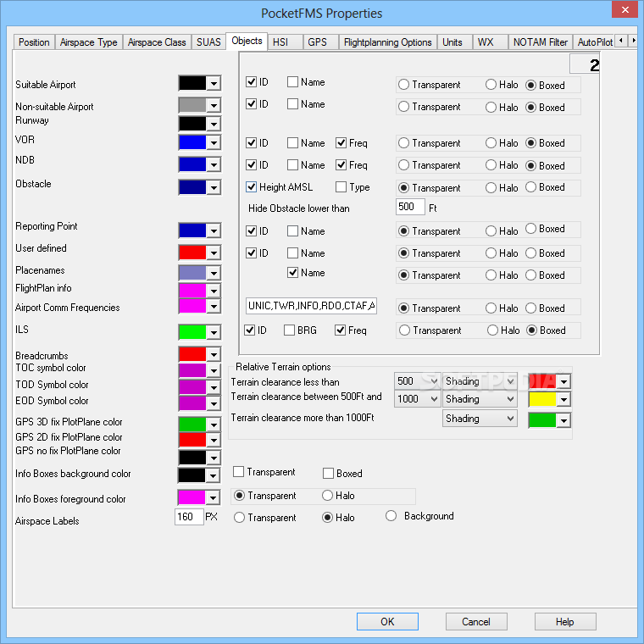This screenshot has width=644, height=644.
Task: Switch to the Position tab
Action: [34, 42]
